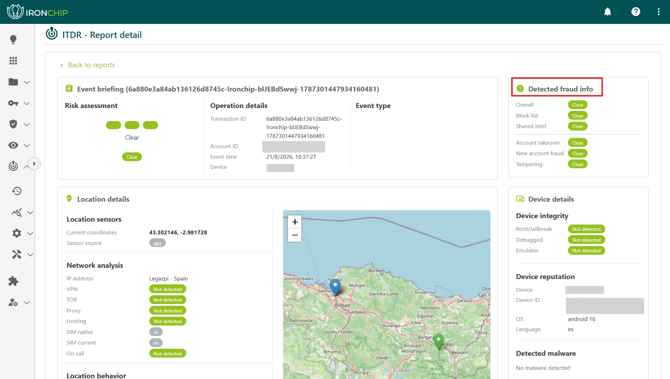Open the history clock sidebar icon
This screenshot has width=670, height=379.
pos(17,191)
